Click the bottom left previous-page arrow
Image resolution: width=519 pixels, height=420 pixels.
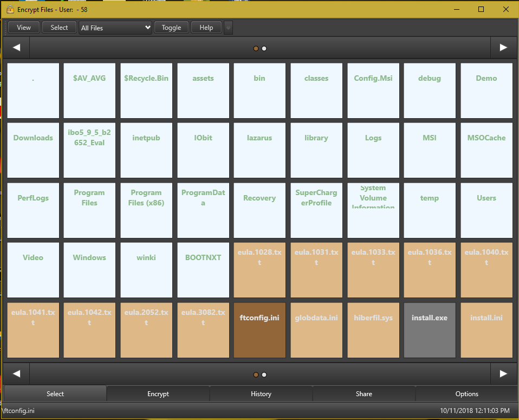click(17, 373)
